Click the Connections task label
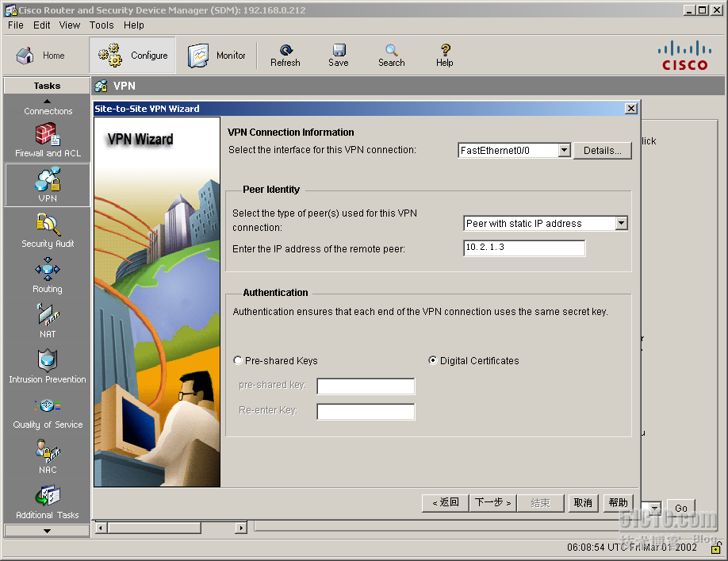 (x=48, y=111)
